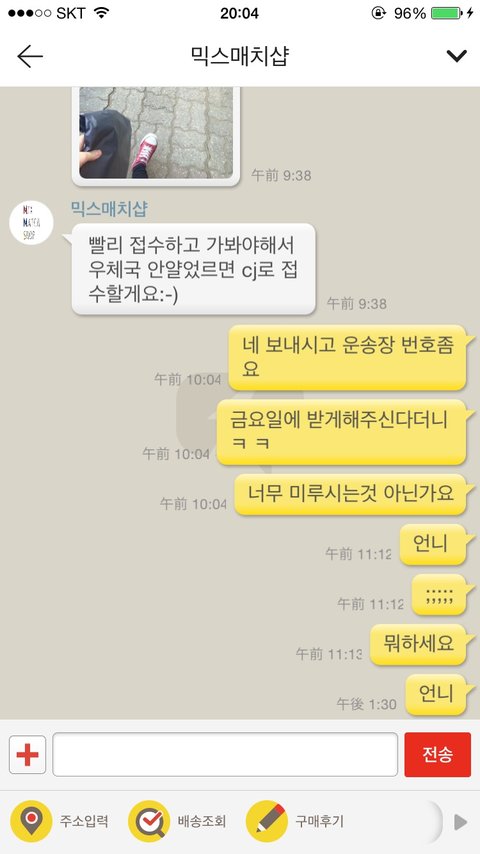Tap the Wi-Fi status icon

click(101, 13)
